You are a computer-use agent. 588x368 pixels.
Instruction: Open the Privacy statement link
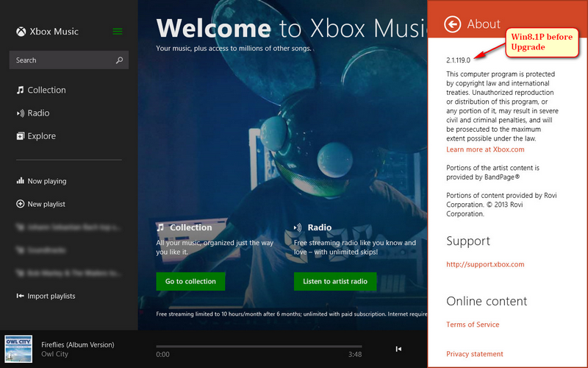coord(475,354)
